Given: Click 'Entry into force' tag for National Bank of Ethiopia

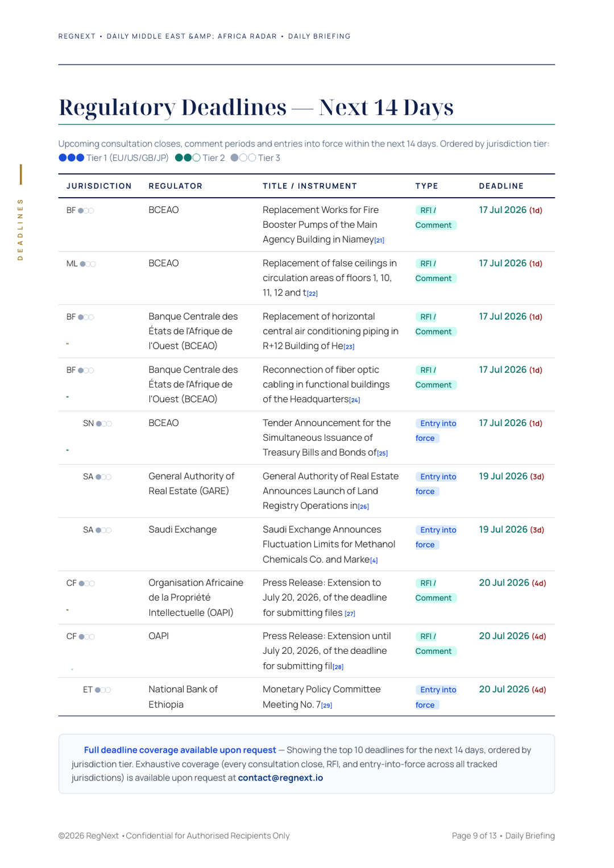Looking at the screenshot, I should (436, 697).
